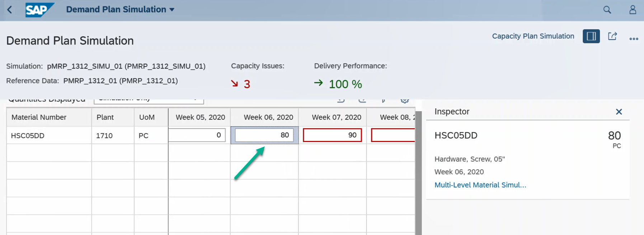The height and width of the screenshot is (235, 644).
Task: Click the table settings gear icon
Action: 405,100
